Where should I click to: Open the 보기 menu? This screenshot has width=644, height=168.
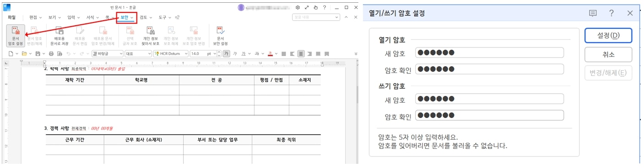54,17
